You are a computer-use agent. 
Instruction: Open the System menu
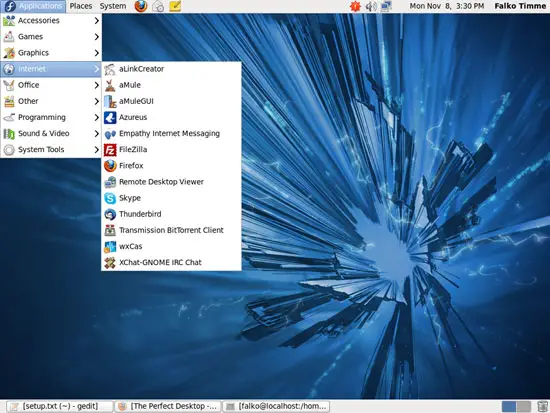click(113, 6)
